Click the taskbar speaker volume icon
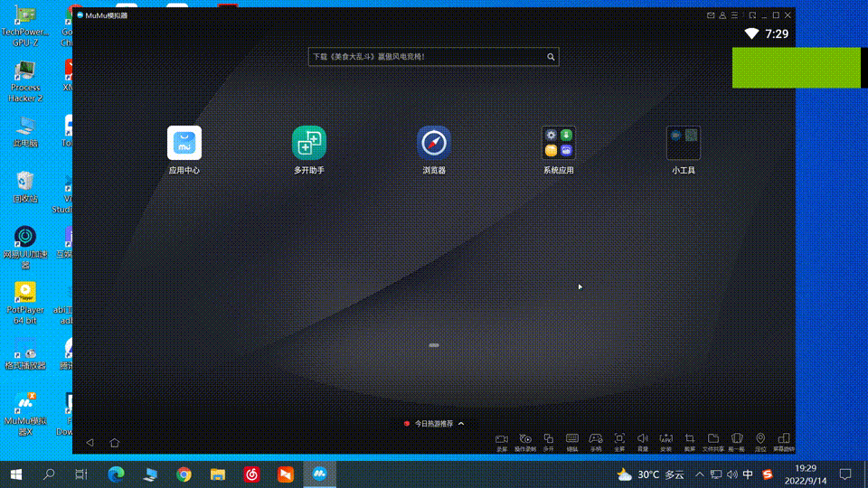This screenshot has width=868, height=488. (x=731, y=474)
